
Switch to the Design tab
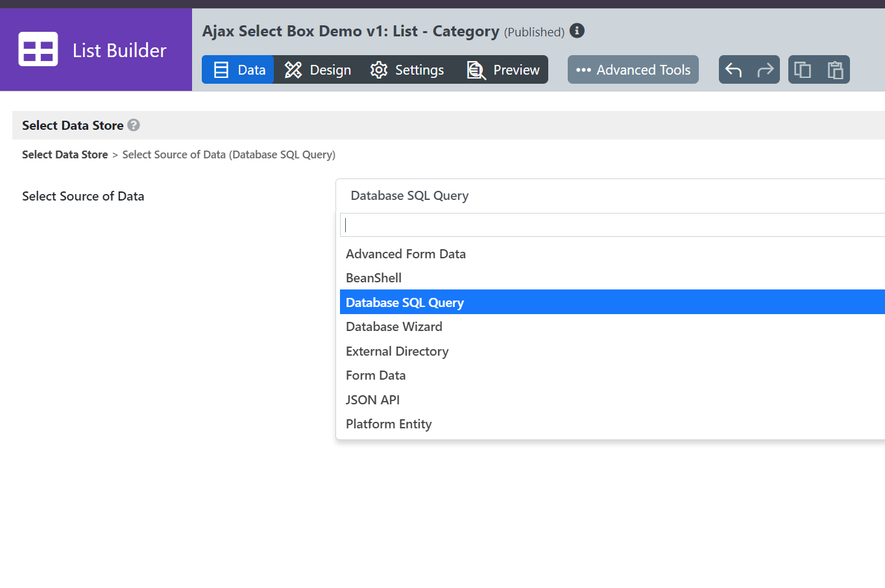[x=318, y=69]
